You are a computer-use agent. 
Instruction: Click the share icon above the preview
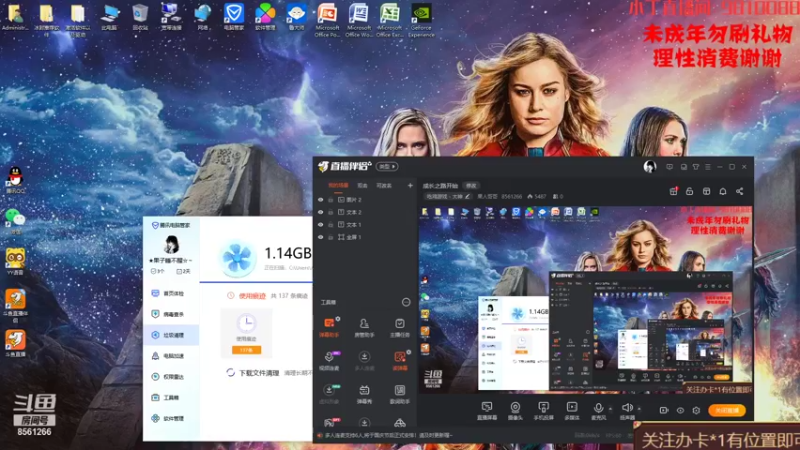tap(739, 191)
